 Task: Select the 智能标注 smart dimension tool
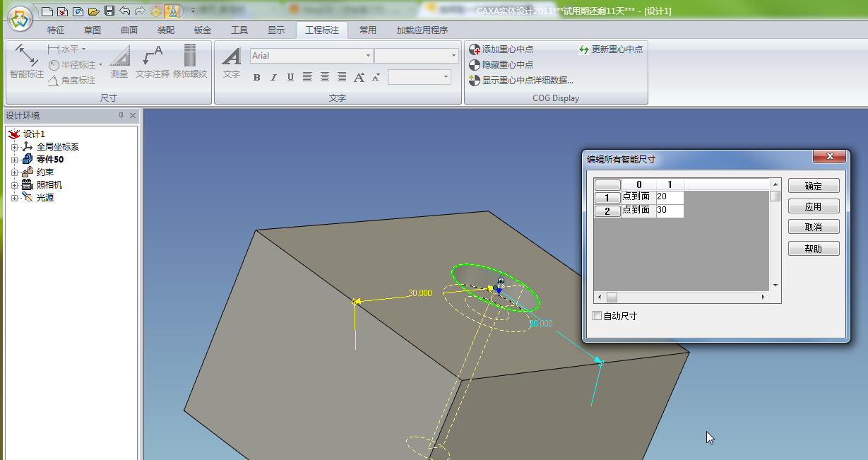pyautogui.click(x=26, y=62)
